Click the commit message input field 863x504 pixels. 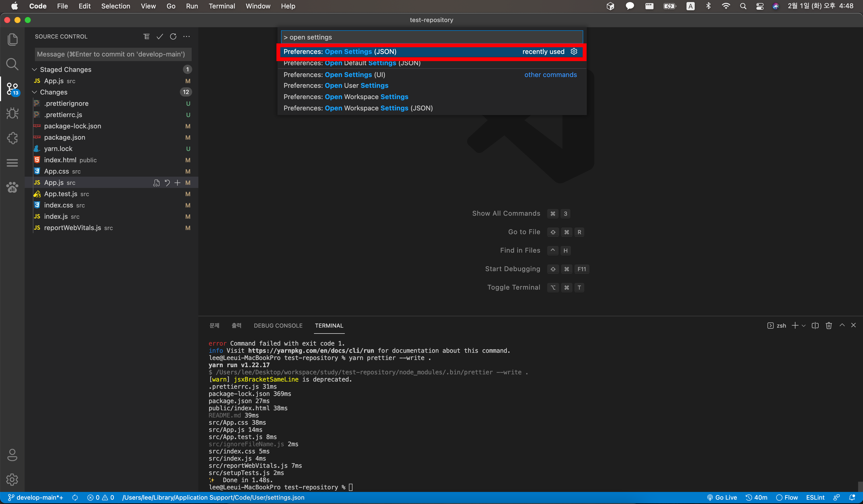(113, 54)
